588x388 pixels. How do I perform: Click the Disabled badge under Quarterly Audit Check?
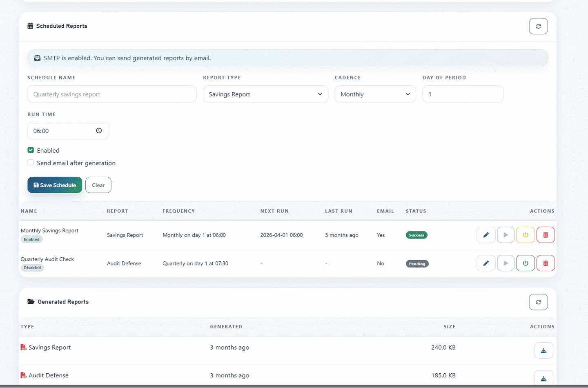pyautogui.click(x=32, y=268)
